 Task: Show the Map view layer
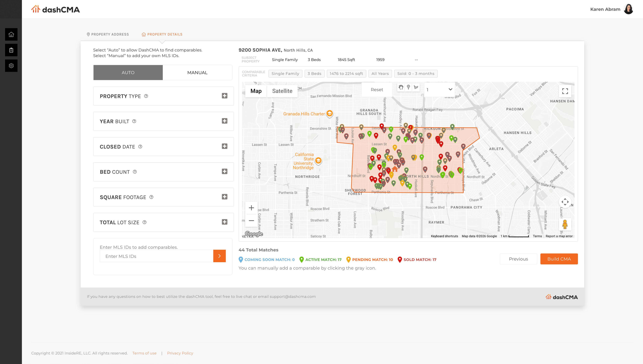pyautogui.click(x=256, y=91)
